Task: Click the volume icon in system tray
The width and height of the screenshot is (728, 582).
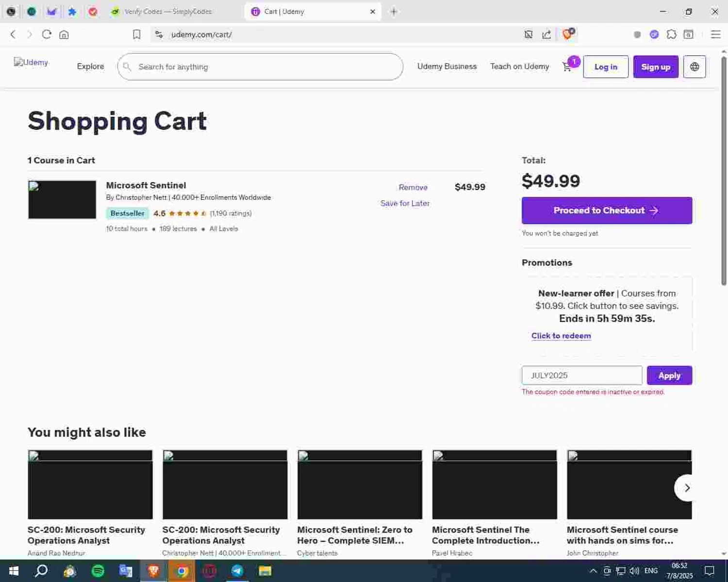Action: click(634, 571)
